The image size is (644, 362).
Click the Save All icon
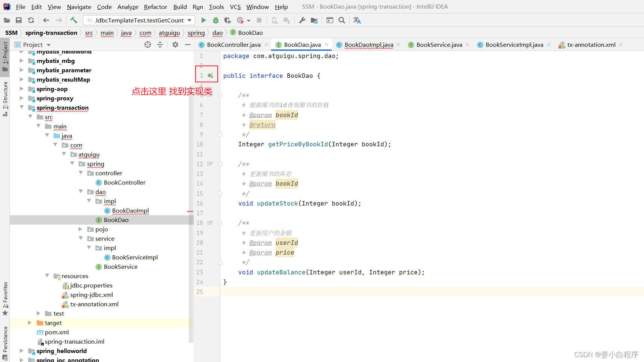19,20
